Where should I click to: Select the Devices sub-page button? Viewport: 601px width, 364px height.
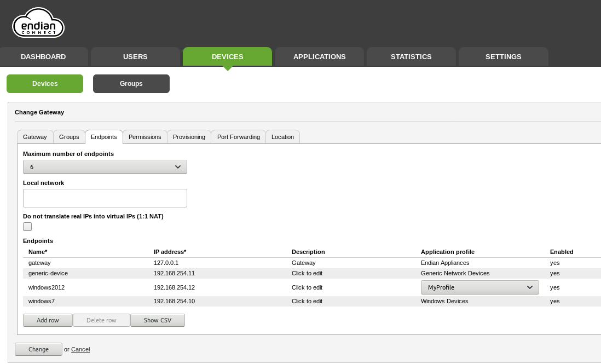point(45,84)
